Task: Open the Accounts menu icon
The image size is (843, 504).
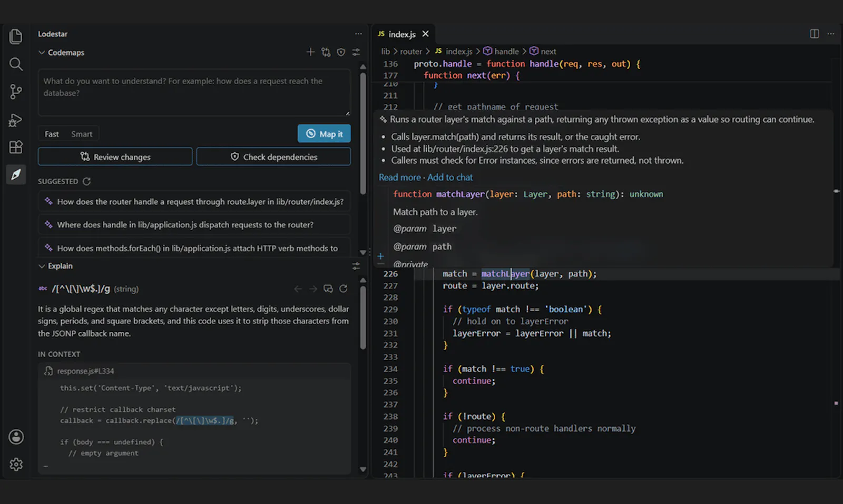Action: coord(16,437)
